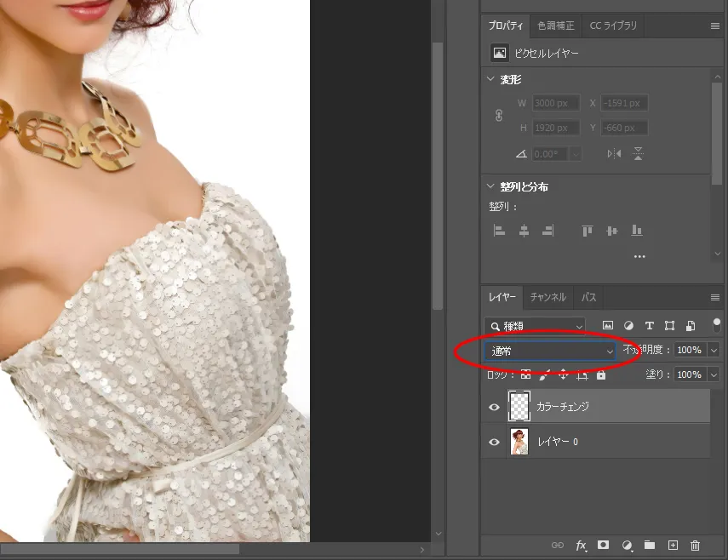728x560 pixels.
Task: Open the 通常 blend mode dropdown
Action: pos(550,351)
